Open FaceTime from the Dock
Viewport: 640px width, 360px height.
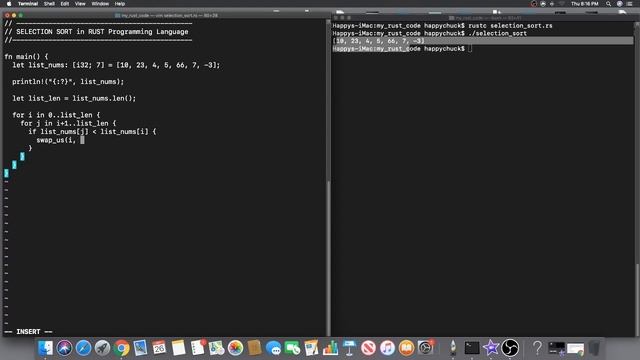292,348
